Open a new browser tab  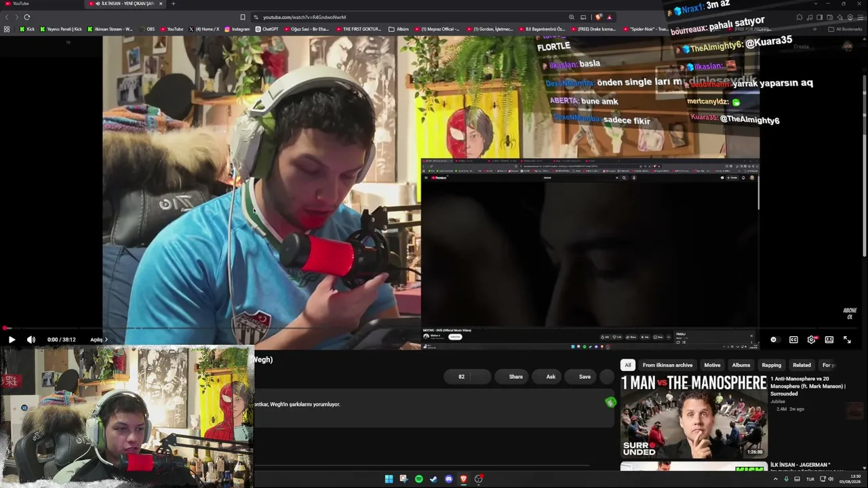(173, 3)
